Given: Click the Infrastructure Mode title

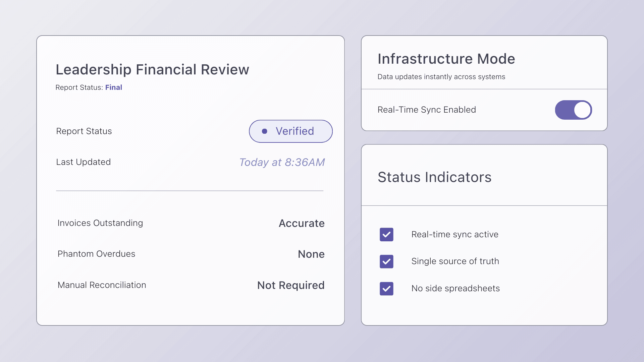Looking at the screenshot, I should (446, 59).
